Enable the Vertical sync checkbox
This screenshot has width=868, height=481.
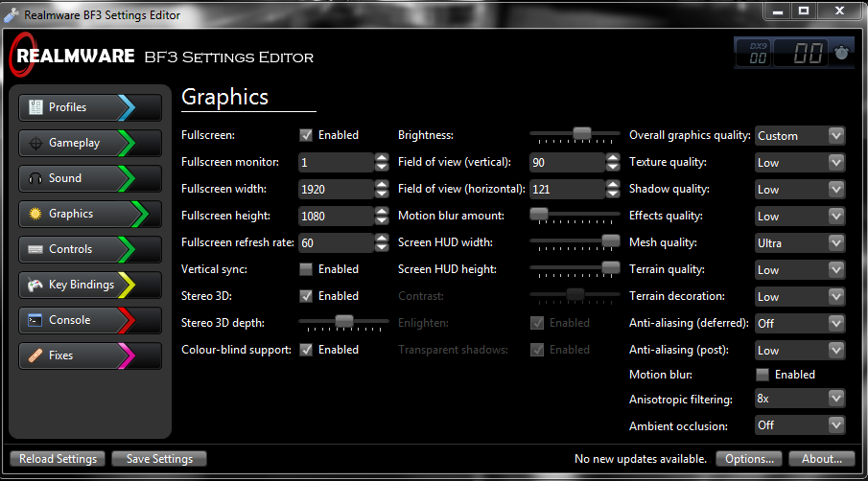(306, 269)
